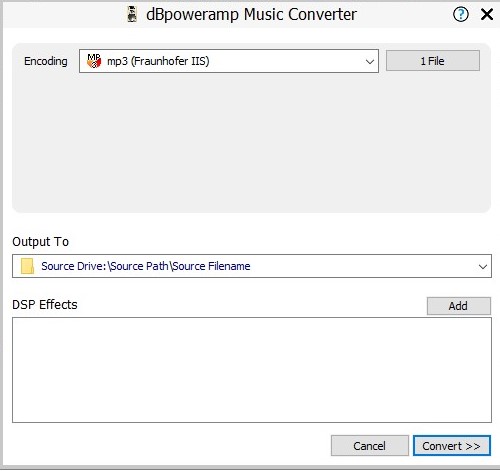The width and height of the screenshot is (500, 471).
Task: Click inside the DSP Effects list box
Action: tap(252, 370)
